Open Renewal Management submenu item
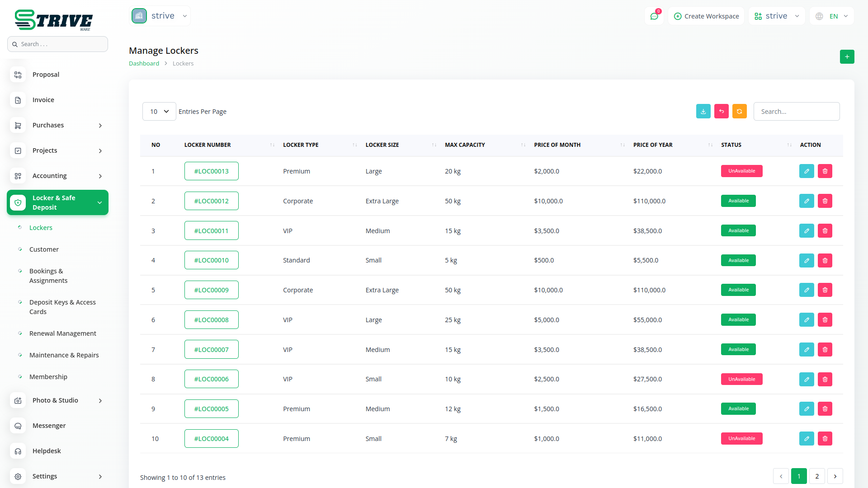This screenshot has height=488, width=868. pos(62,333)
